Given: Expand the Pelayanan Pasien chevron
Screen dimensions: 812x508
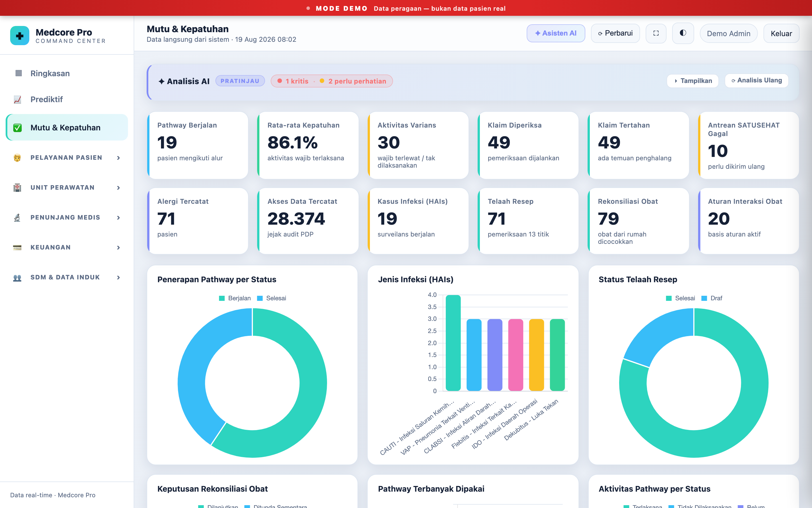Looking at the screenshot, I should tap(118, 157).
